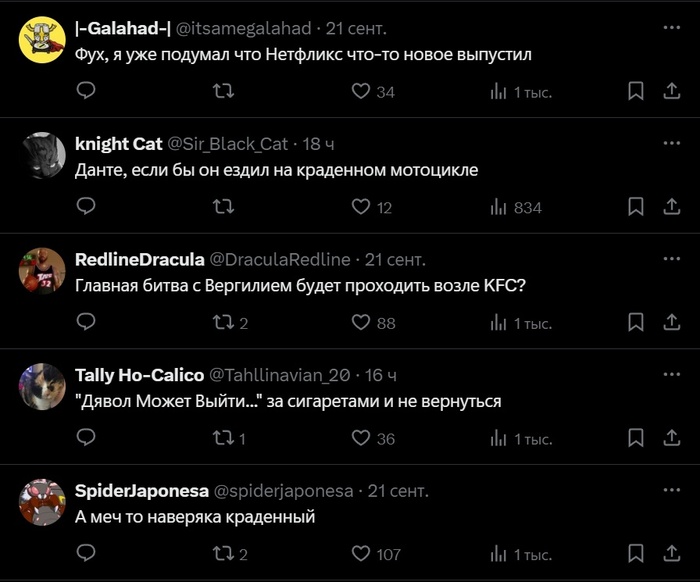Open more options on knight Cat tweet
Image resolution: width=700 pixels, height=582 pixels.
click(x=672, y=143)
